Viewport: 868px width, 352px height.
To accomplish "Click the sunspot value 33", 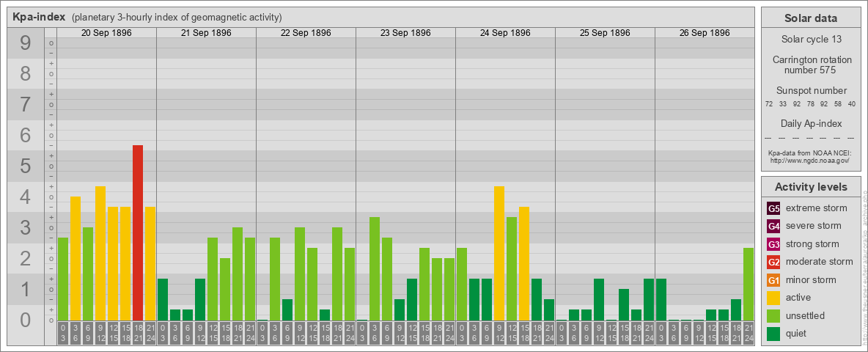I will (783, 104).
